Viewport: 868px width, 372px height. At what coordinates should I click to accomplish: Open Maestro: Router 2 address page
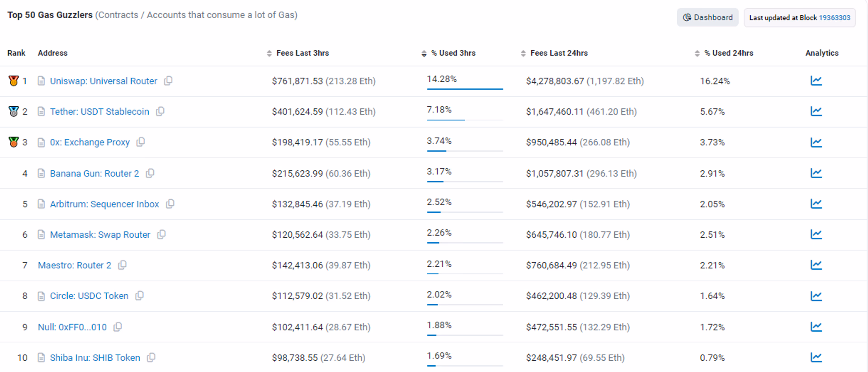pyautogui.click(x=75, y=265)
